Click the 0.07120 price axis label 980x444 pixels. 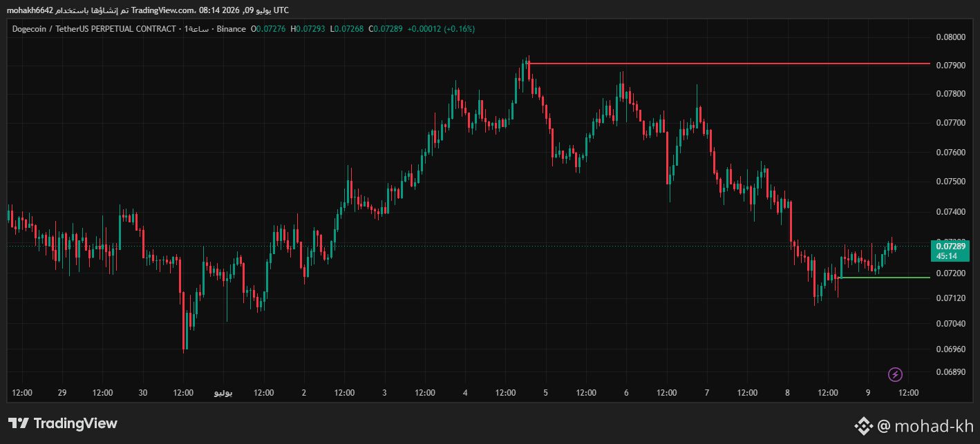[950, 298]
